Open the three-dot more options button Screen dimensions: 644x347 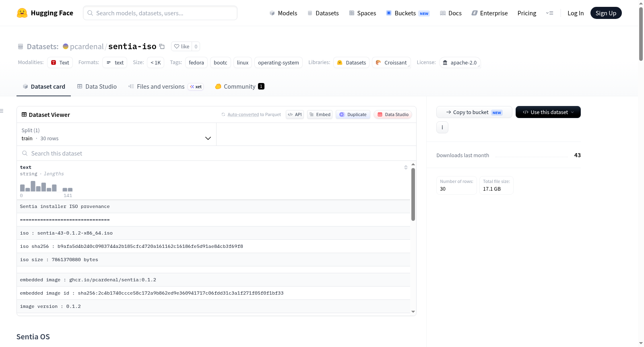tap(442, 127)
